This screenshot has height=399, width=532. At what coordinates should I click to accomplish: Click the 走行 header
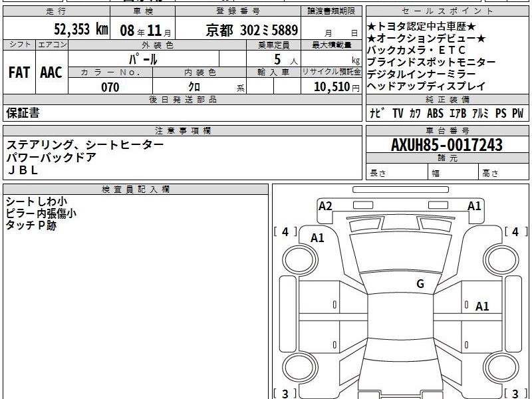tap(57, 11)
